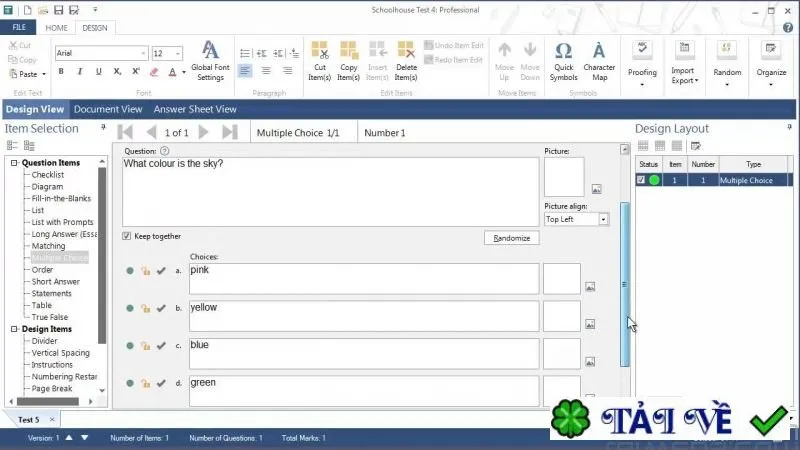The width and height of the screenshot is (800, 450).
Task: Open the Character Map
Action: [x=599, y=61]
